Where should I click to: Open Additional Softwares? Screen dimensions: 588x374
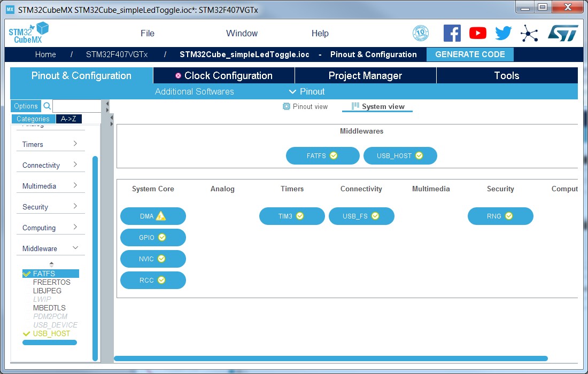click(194, 91)
